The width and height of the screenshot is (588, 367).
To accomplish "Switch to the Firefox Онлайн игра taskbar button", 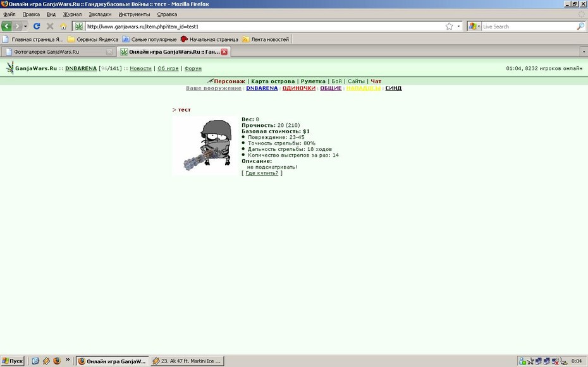I will 113,361.
